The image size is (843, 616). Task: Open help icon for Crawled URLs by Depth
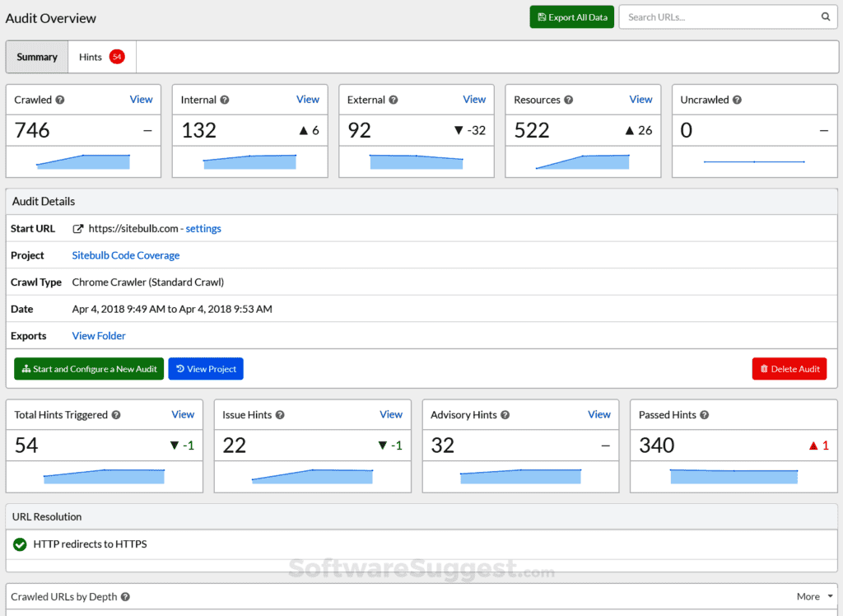(x=125, y=596)
